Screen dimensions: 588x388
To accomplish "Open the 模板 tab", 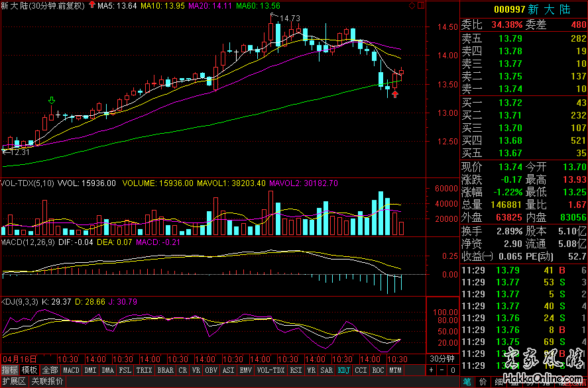I will [29, 370].
